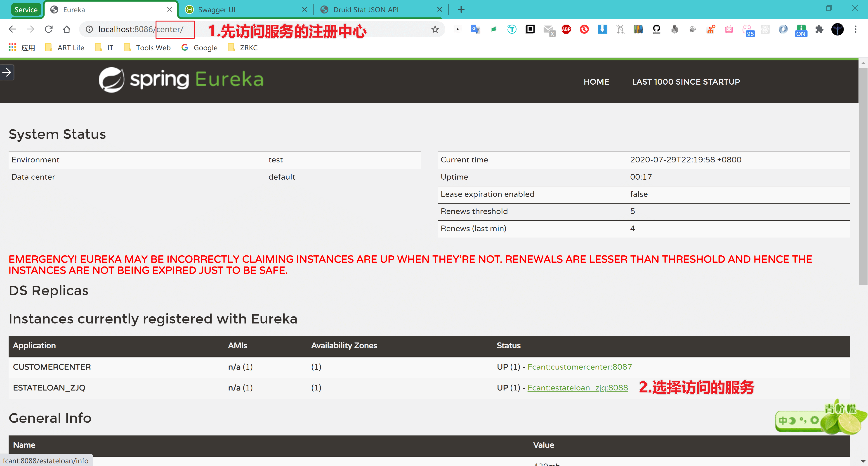This screenshot has width=868, height=466.
Task: Open the Chrome extensions puzzle menu
Action: (x=819, y=29)
